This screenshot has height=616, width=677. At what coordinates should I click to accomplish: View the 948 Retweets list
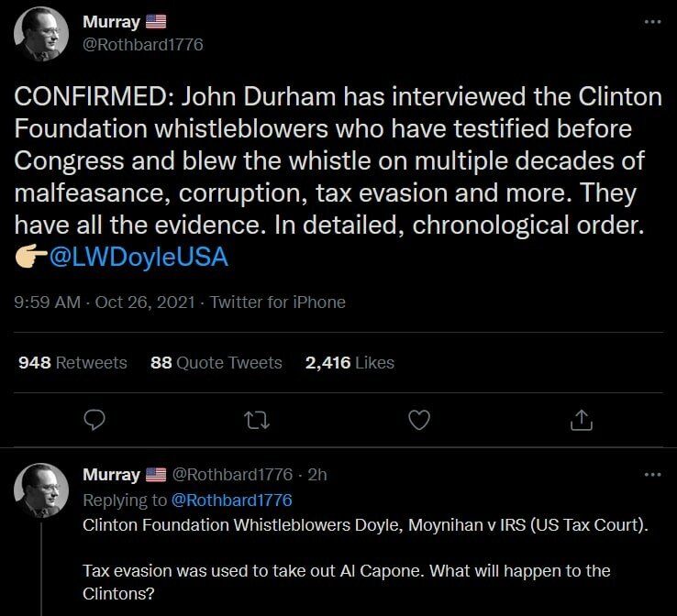(x=72, y=363)
